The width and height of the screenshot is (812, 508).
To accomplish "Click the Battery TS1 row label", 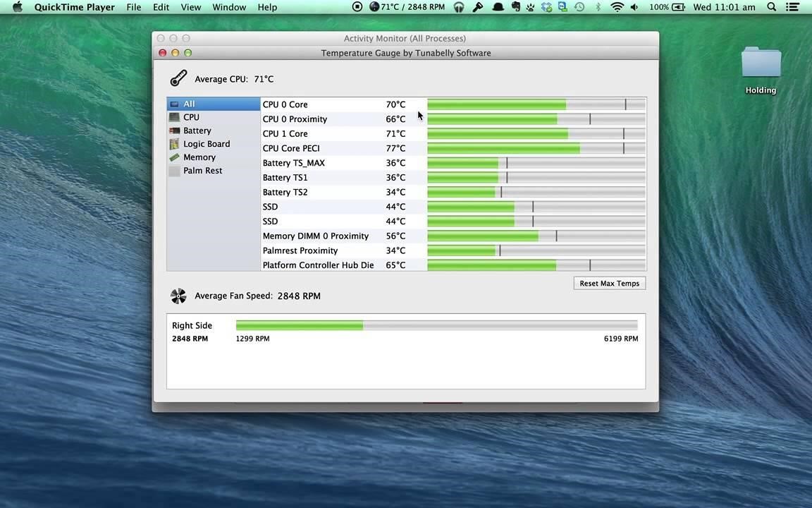I will (x=285, y=177).
